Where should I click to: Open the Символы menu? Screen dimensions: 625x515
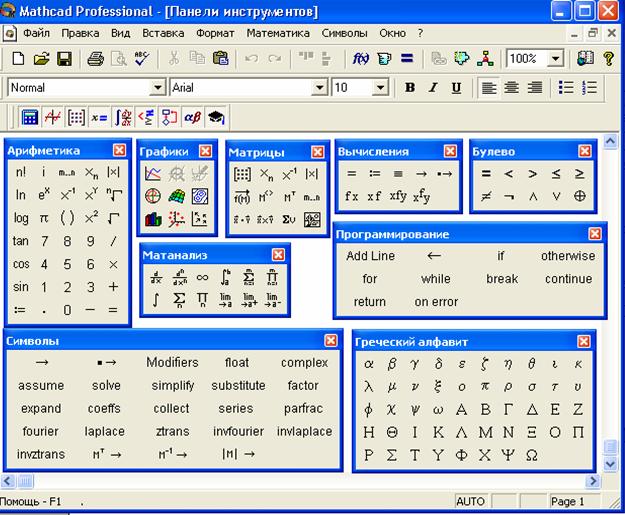(344, 33)
